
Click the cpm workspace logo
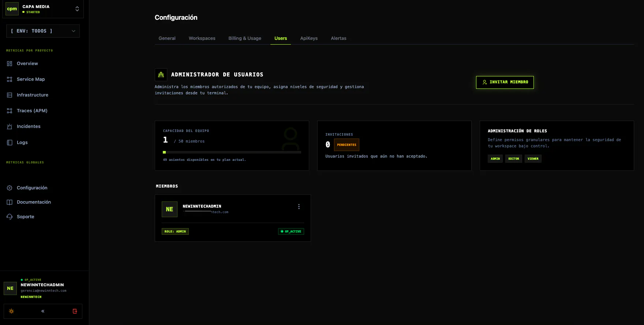pos(12,9)
